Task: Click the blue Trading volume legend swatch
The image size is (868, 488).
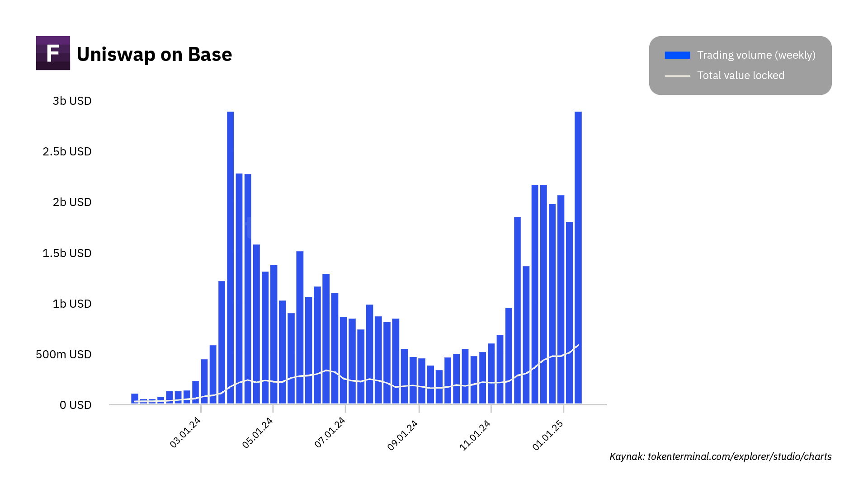Action: [677, 55]
